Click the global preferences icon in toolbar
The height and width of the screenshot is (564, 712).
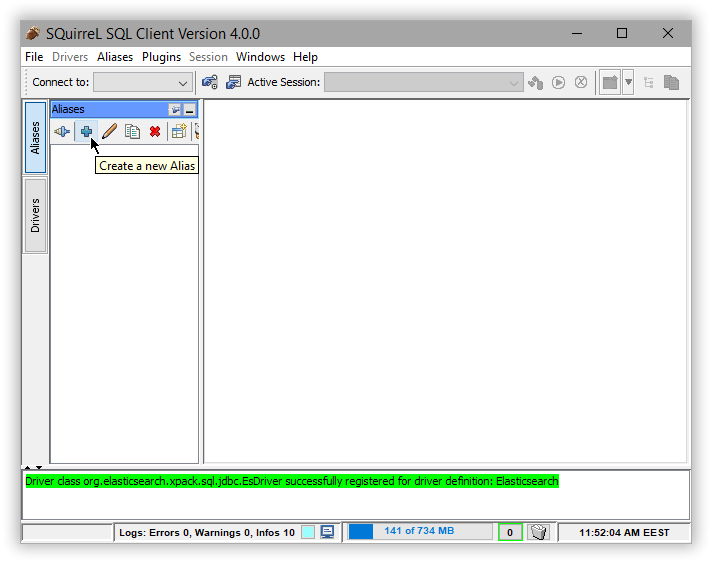pyautogui.click(x=210, y=82)
